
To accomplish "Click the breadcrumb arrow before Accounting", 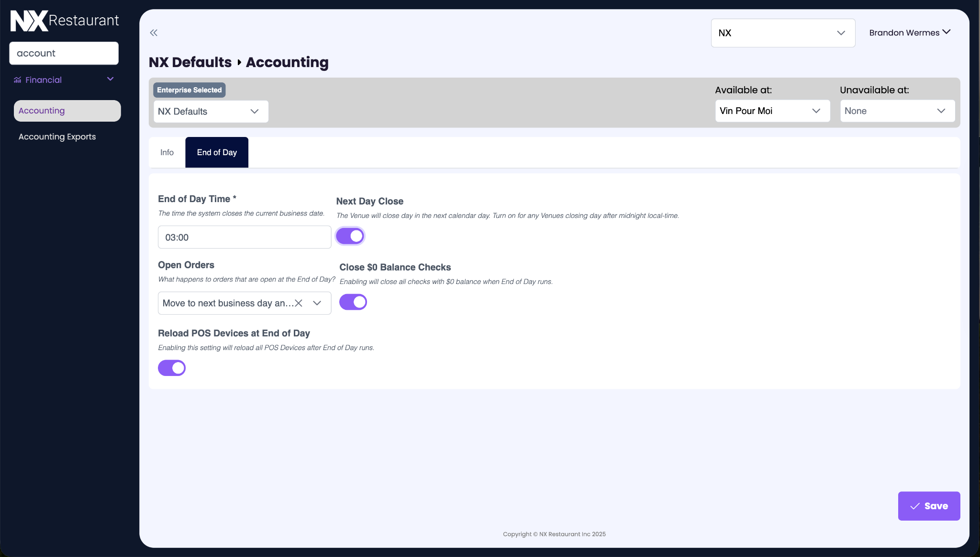I will (239, 62).
